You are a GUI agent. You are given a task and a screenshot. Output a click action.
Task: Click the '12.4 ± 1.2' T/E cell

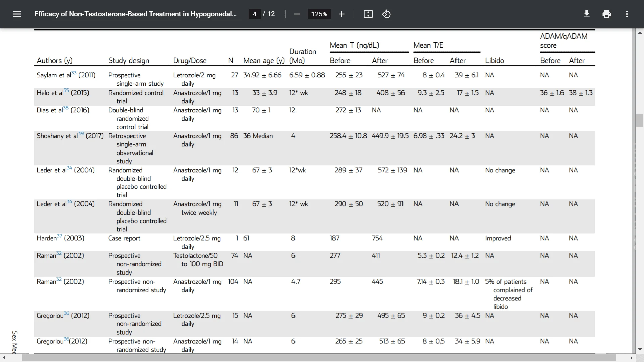coord(465,256)
